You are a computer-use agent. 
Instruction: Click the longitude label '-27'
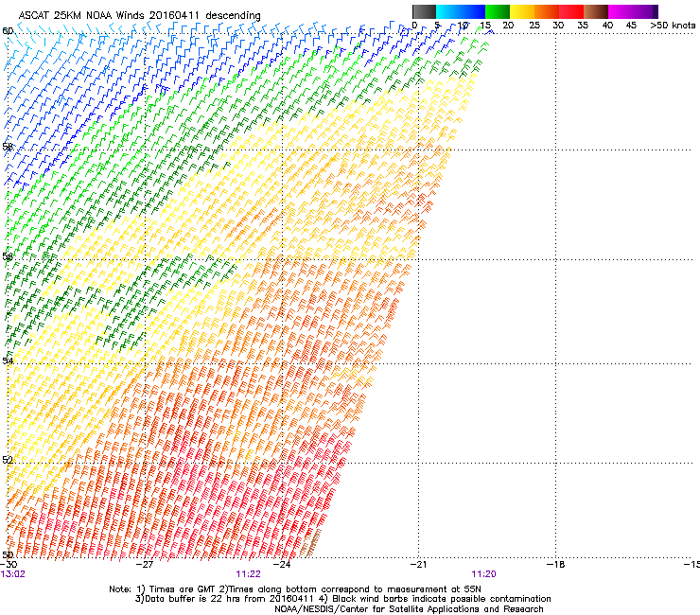click(145, 564)
